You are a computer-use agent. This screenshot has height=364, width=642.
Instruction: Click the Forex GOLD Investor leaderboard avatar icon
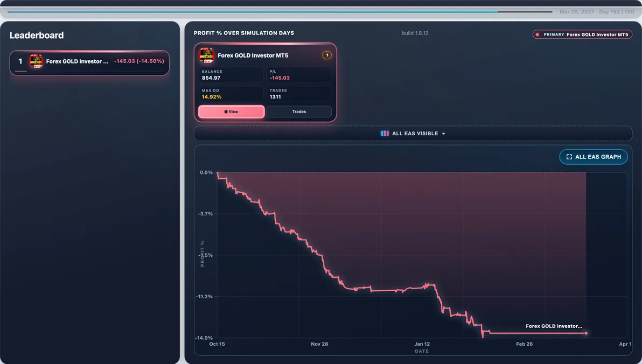click(36, 61)
